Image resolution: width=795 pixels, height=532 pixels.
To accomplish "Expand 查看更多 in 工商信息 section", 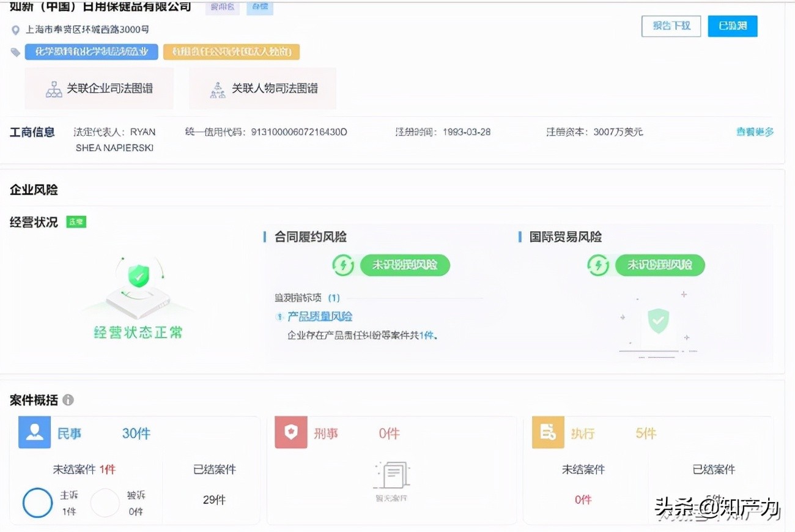I will pyautogui.click(x=755, y=131).
